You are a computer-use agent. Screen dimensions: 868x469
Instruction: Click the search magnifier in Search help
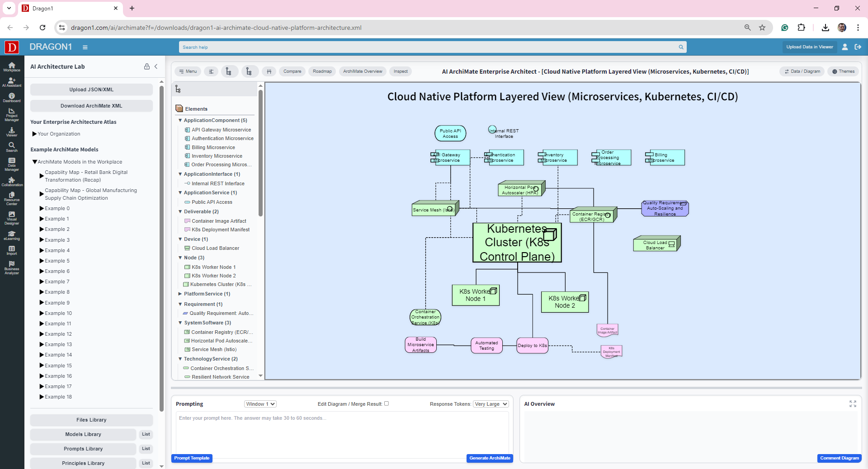pos(681,47)
